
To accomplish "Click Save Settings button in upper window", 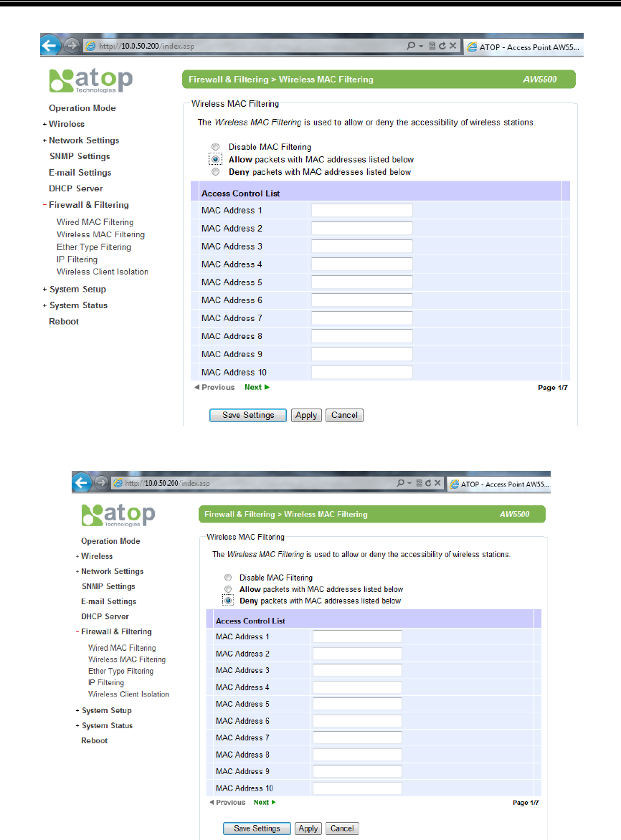I will [x=248, y=415].
